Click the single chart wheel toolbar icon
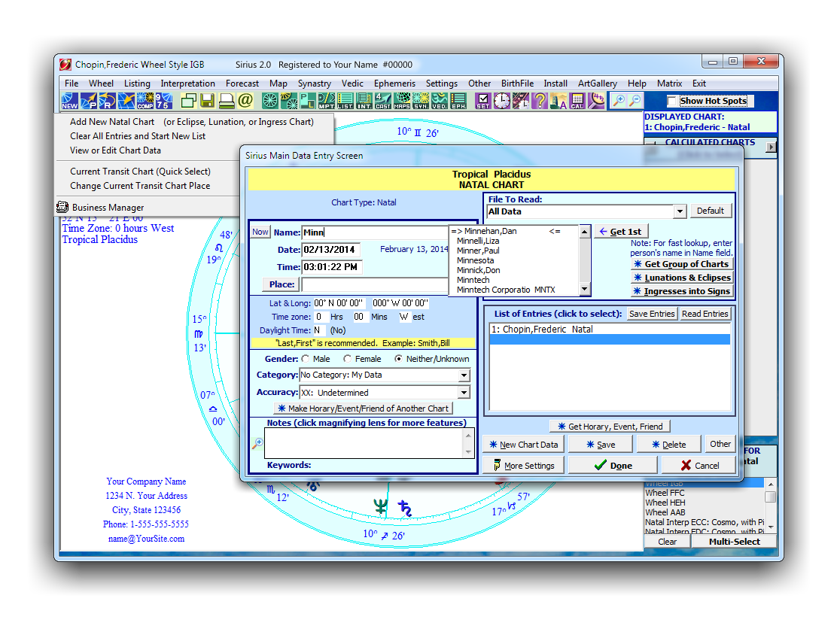Screen dimensions: 837x644 coord(270,101)
